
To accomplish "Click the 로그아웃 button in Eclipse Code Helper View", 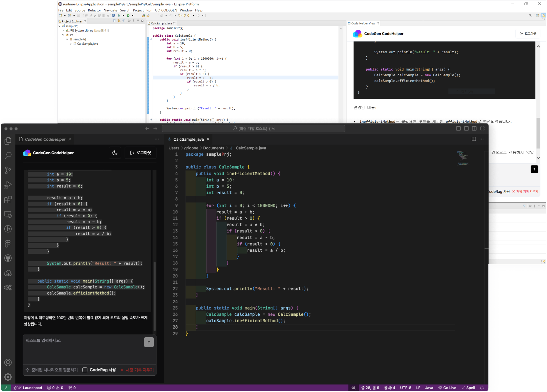I will click(528, 34).
